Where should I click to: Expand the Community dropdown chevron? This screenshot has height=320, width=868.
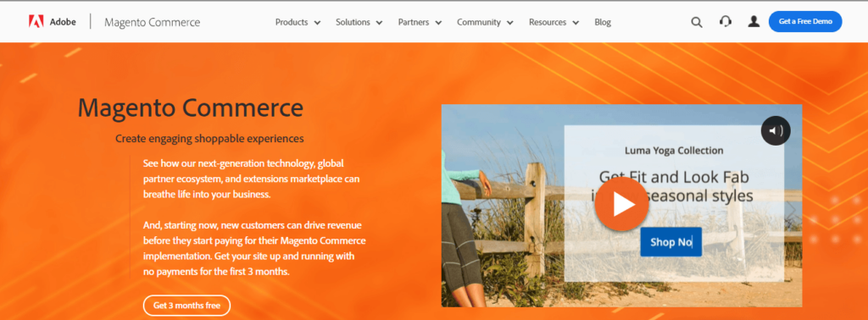[509, 23]
